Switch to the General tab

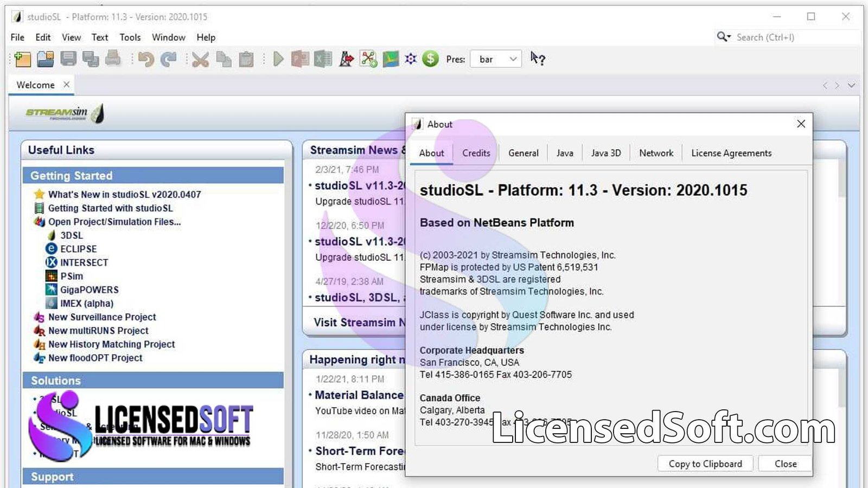click(524, 153)
